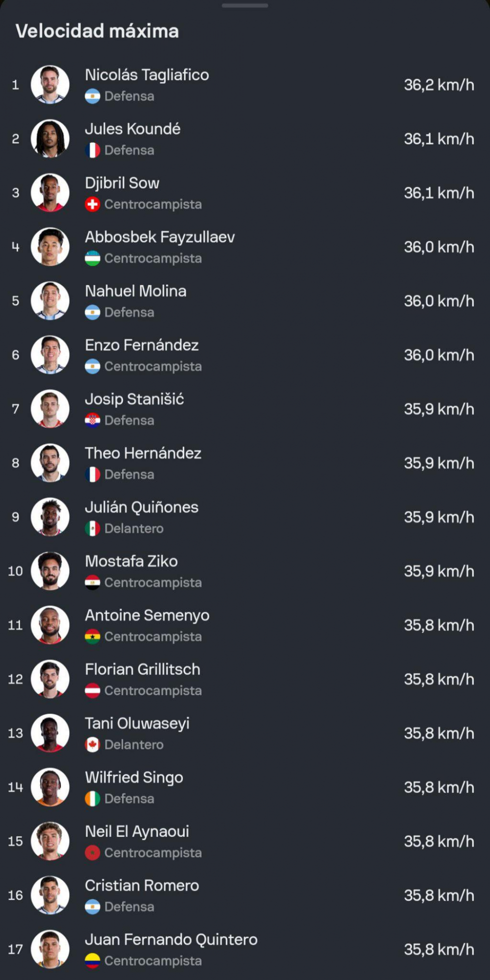Click the France flag under Jules Koundé

pos(93,150)
